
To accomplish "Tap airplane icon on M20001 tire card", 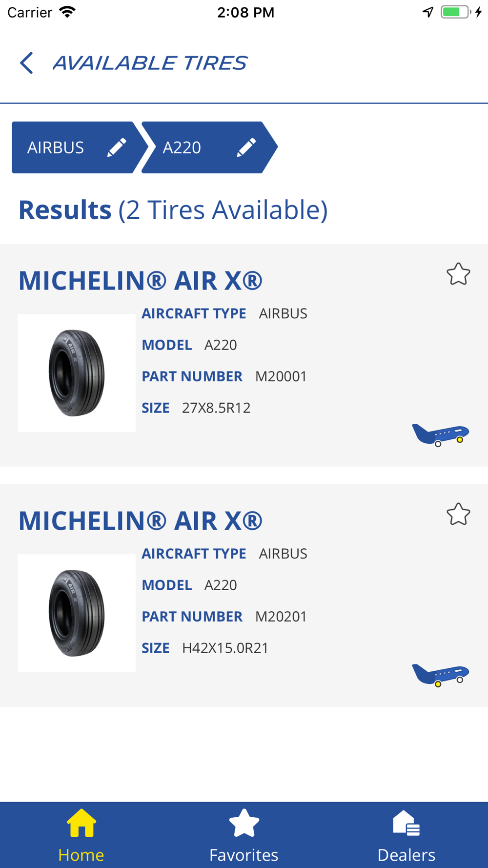I will (x=440, y=434).
